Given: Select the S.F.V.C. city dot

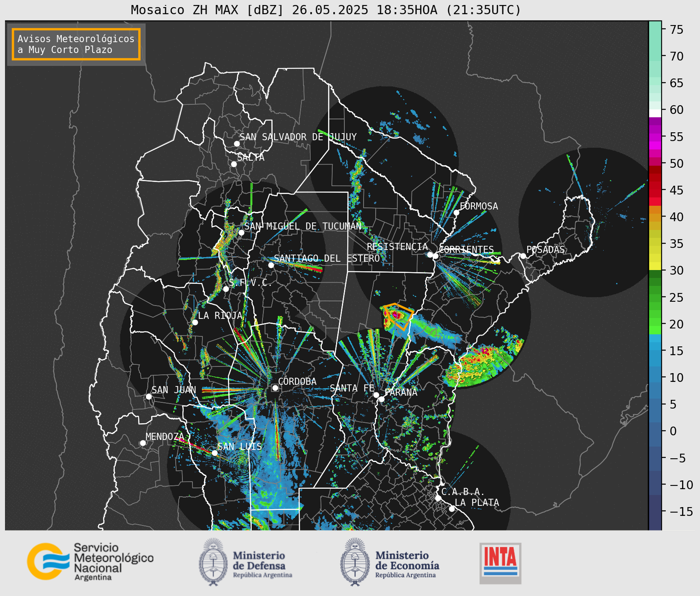Looking at the screenshot, I should (226, 289).
